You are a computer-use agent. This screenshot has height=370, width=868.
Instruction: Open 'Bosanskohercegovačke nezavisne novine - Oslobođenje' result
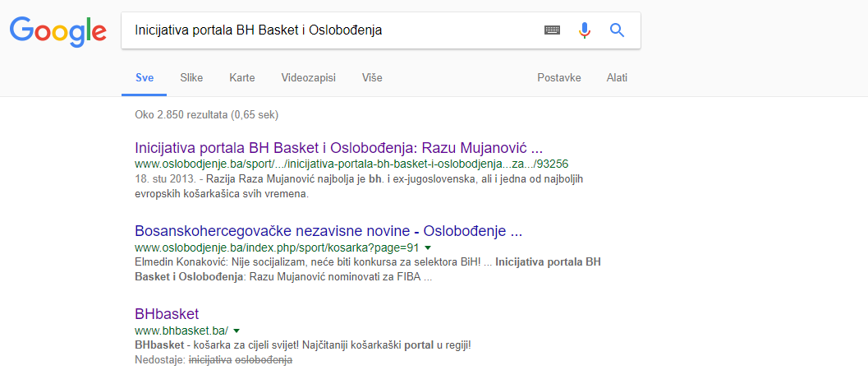[328, 230]
